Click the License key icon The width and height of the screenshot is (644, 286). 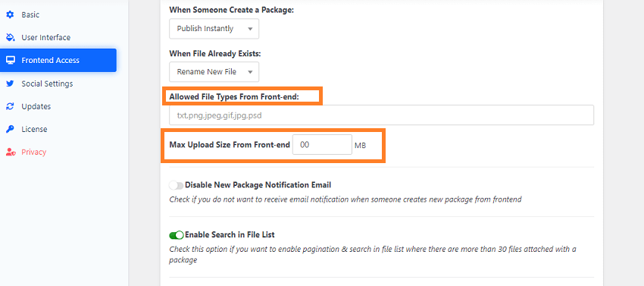point(11,129)
